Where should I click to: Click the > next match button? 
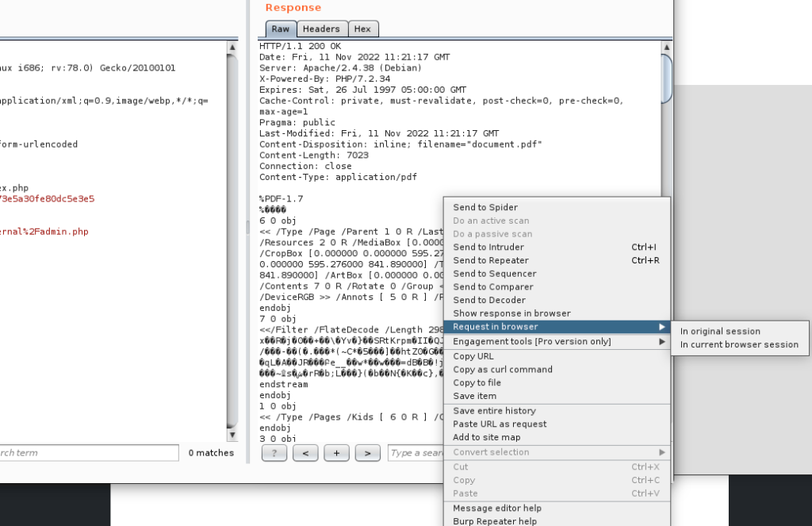tap(368, 453)
